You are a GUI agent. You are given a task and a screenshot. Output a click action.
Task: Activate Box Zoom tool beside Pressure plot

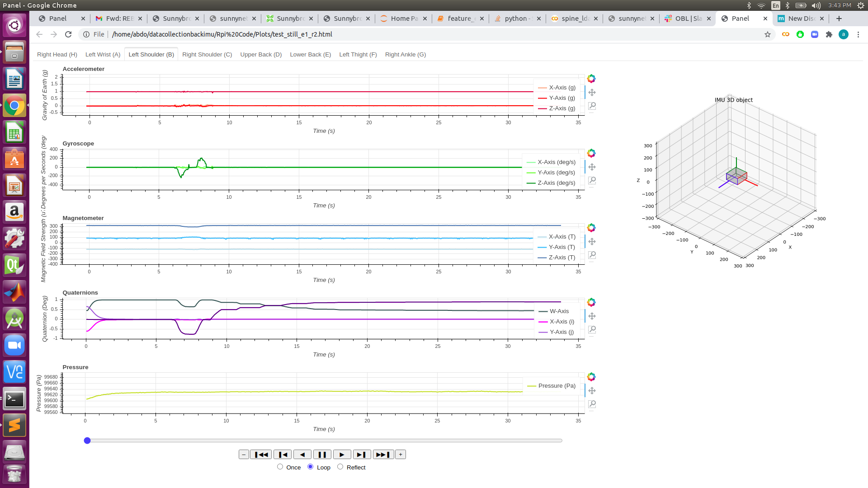tap(592, 404)
